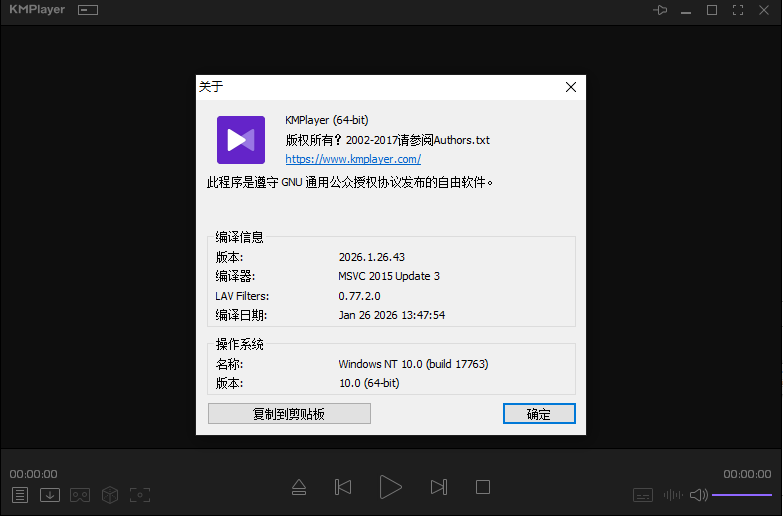Click total time 00:00:00 at right
The image size is (783, 517).
[x=748, y=474]
